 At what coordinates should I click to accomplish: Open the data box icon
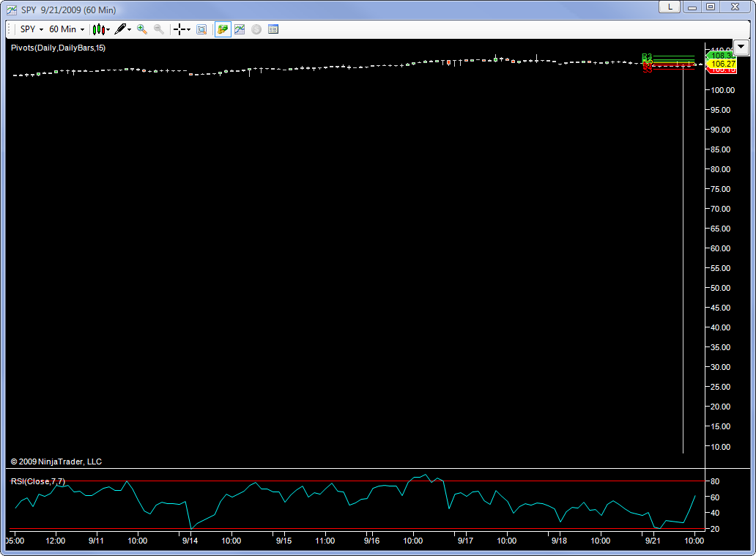201,29
